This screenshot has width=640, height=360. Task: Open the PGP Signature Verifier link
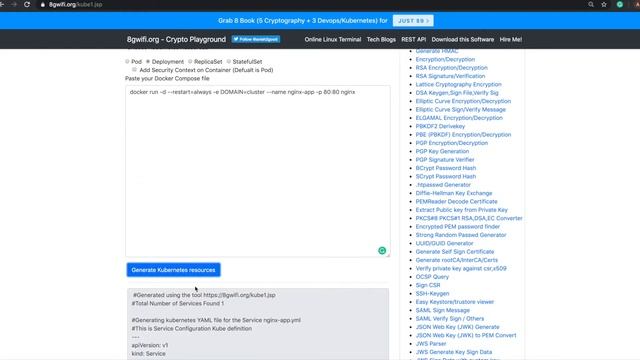click(445, 160)
